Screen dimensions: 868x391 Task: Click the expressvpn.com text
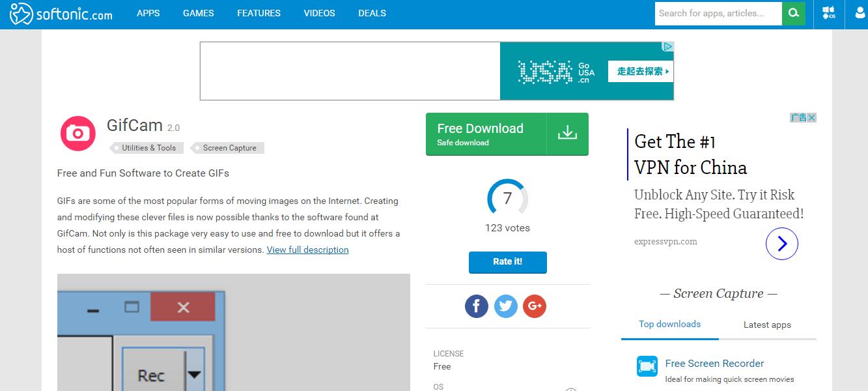665,242
